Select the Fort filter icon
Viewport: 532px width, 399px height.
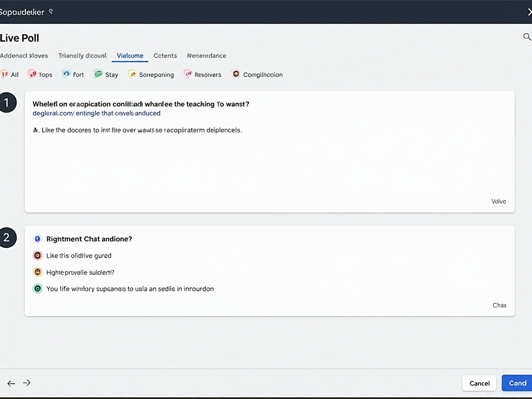(66, 74)
